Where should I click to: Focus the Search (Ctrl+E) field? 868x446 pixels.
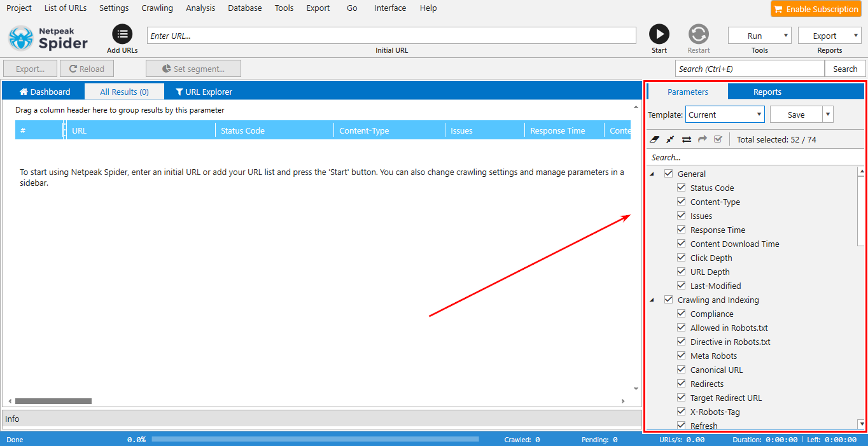click(x=750, y=69)
